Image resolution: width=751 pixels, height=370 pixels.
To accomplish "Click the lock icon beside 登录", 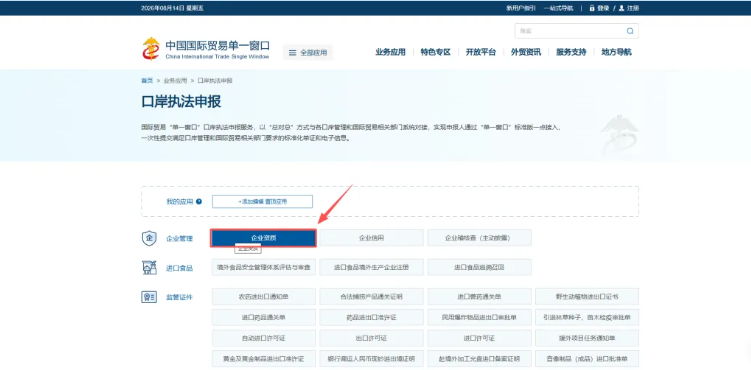I will coord(592,8).
